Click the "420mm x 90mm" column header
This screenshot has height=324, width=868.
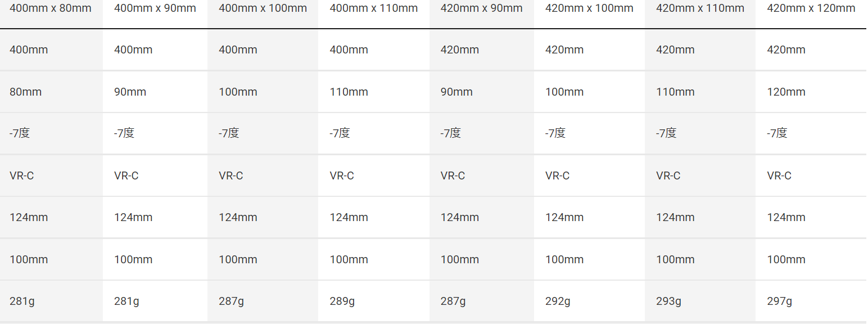481,8
